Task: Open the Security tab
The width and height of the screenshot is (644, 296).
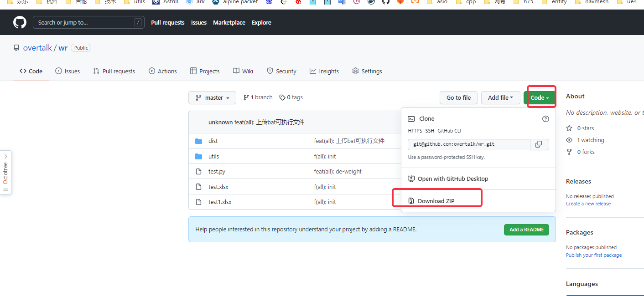Action: pos(281,71)
